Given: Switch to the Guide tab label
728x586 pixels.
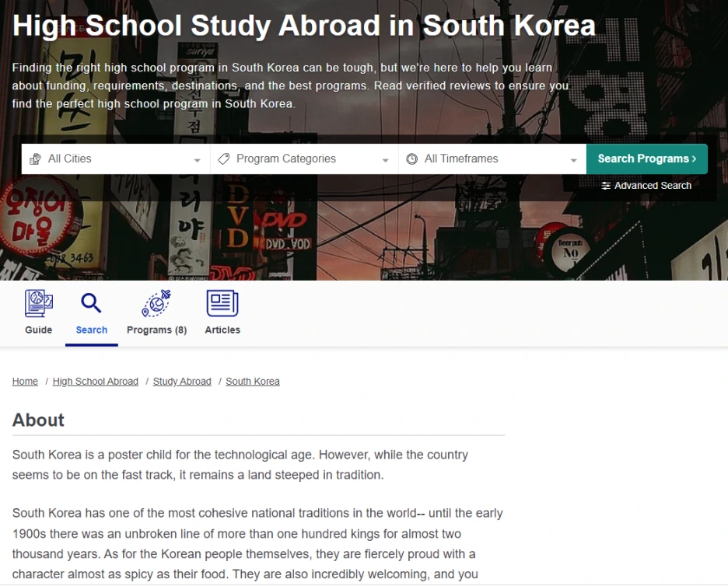Looking at the screenshot, I should tap(39, 330).
